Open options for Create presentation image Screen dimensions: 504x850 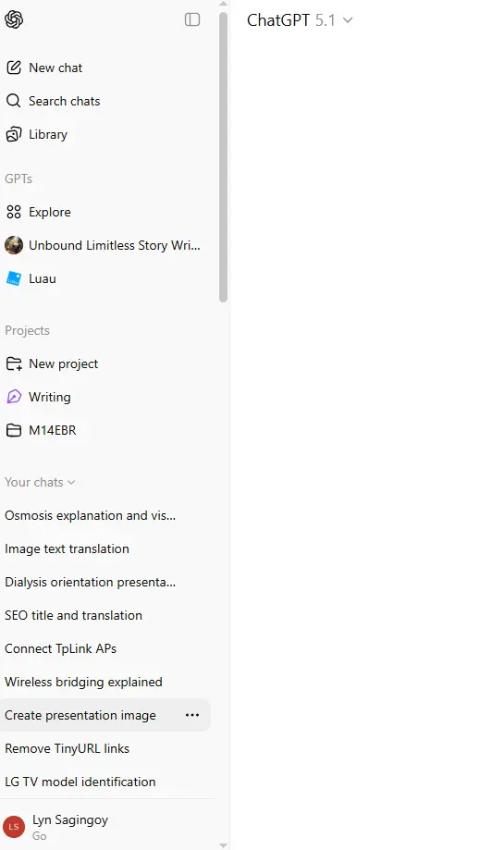tap(192, 715)
